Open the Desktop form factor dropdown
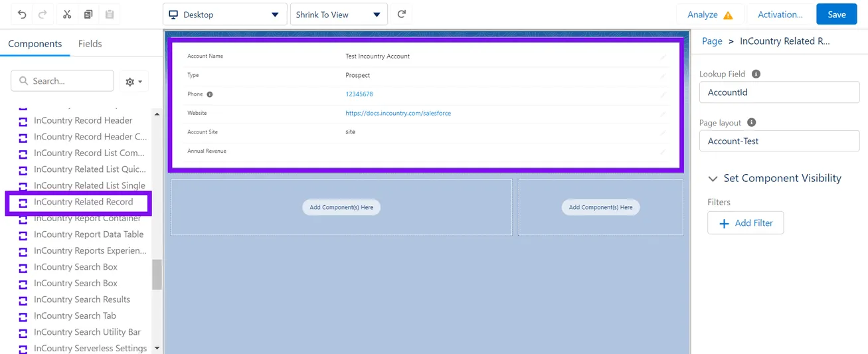The width and height of the screenshot is (868, 354). pyautogui.click(x=224, y=15)
